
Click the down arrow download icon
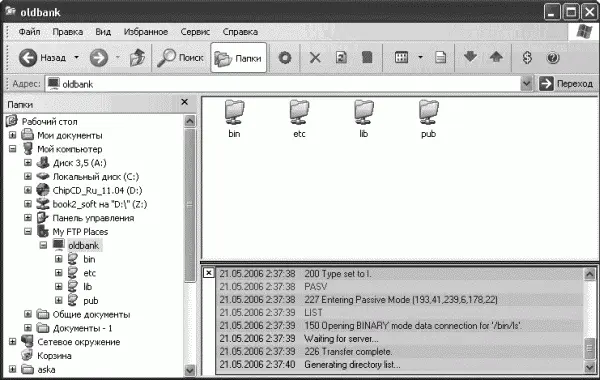point(470,57)
